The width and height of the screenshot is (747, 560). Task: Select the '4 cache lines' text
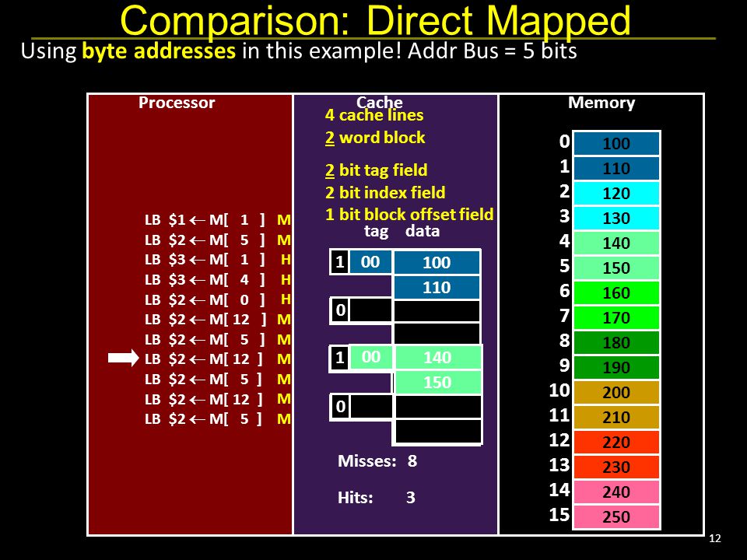point(374,115)
